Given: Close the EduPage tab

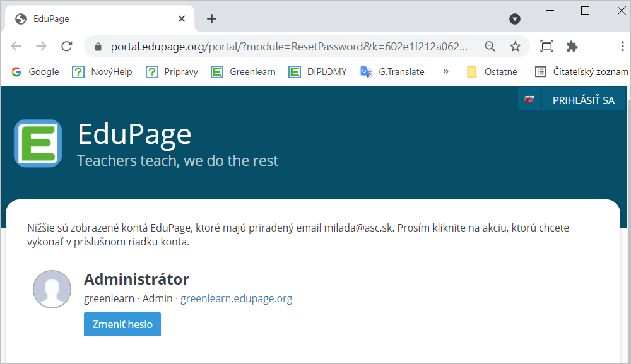Looking at the screenshot, I should tap(182, 18).
